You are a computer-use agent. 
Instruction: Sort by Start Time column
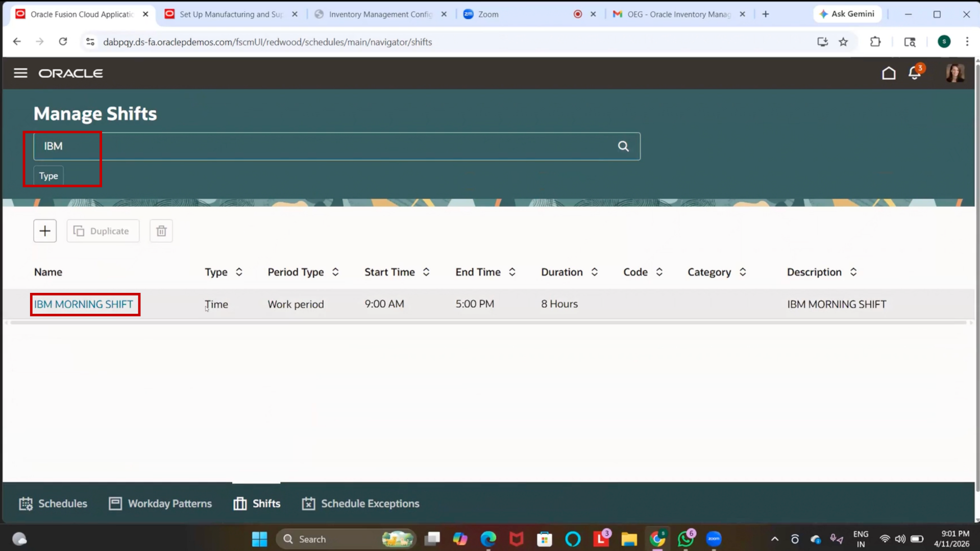coord(426,272)
